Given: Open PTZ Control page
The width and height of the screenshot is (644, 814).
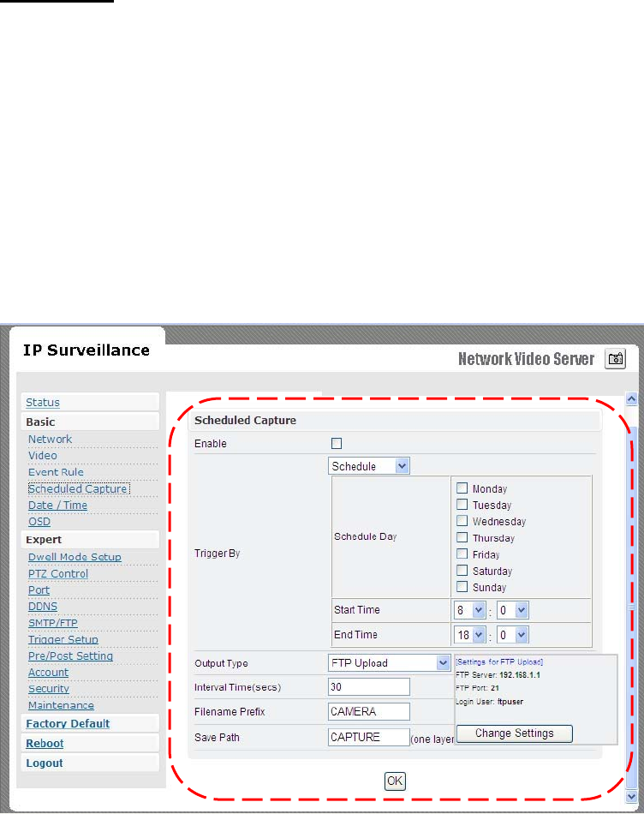Looking at the screenshot, I should point(58,573).
